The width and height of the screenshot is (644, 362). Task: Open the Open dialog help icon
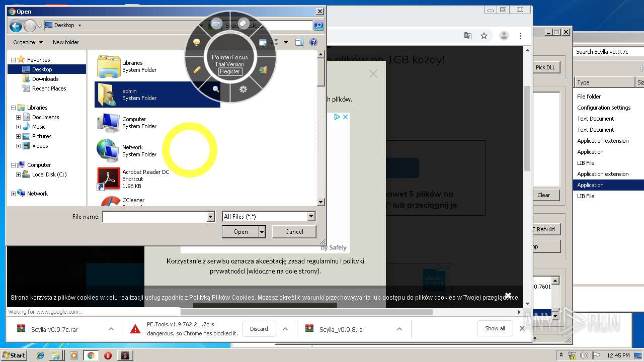313,42
